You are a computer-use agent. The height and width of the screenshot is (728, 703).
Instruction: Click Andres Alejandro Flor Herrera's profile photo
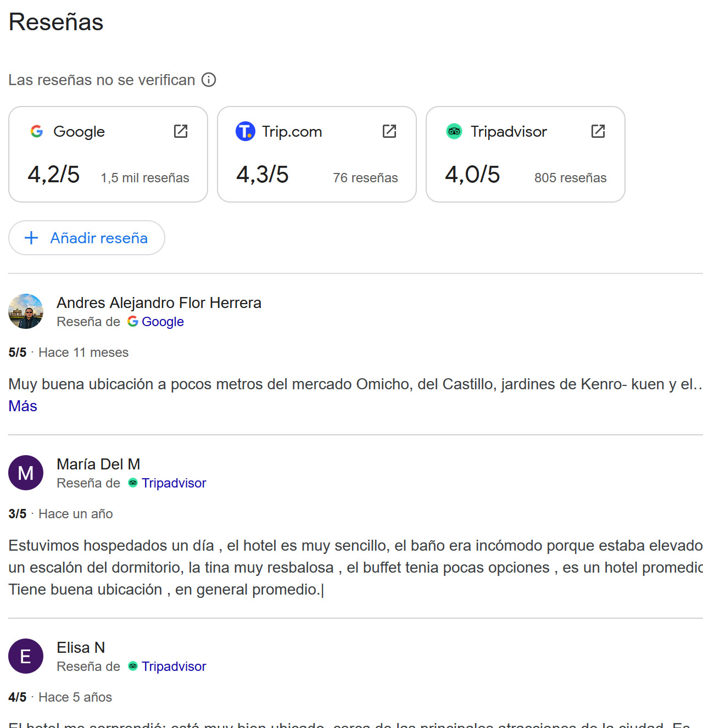26,311
